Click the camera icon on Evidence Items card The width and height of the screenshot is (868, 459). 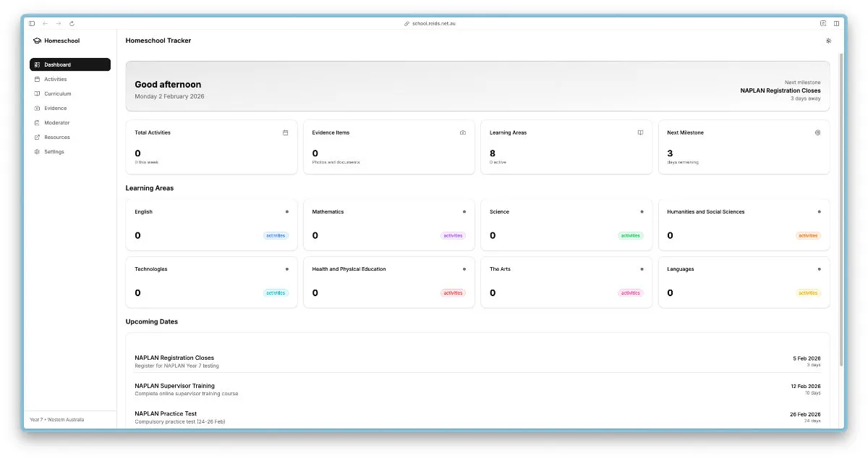click(462, 132)
